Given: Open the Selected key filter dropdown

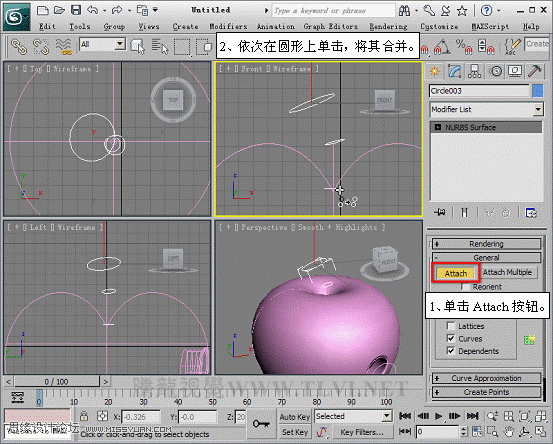Looking at the screenshot, I should pos(353,416).
